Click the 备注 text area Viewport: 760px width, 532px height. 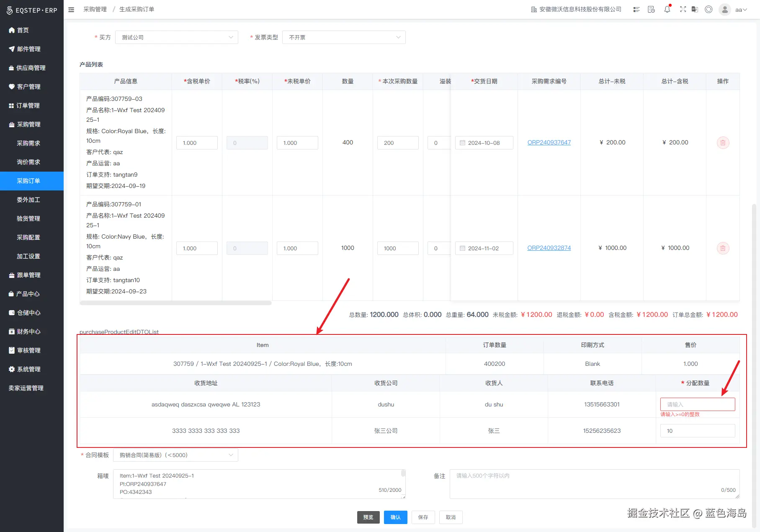coord(595,484)
